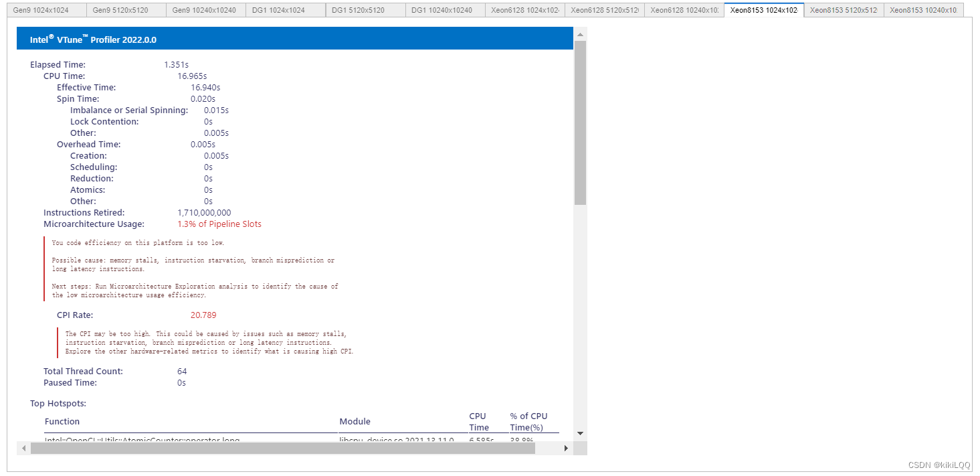The width and height of the screenshot is (980, 476).
Task: Open the Xeon8153 5120x5120 tab
Action: click(844, 10)
